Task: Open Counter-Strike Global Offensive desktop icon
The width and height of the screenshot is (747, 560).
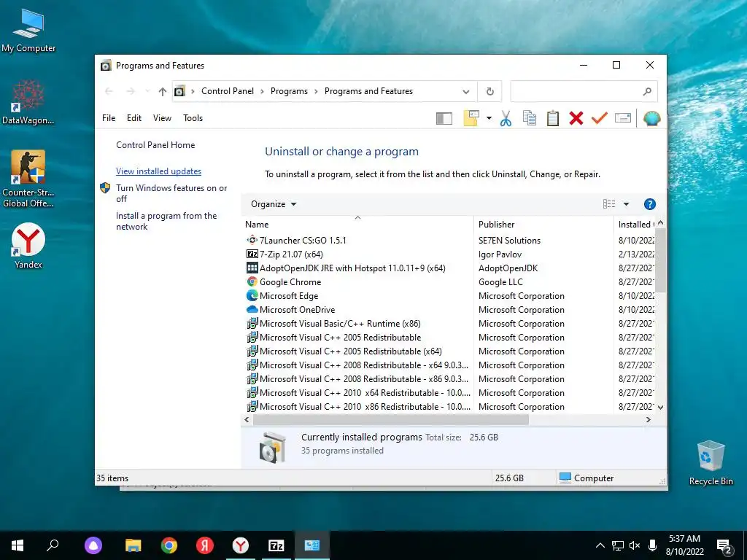Action: (28, 179)
